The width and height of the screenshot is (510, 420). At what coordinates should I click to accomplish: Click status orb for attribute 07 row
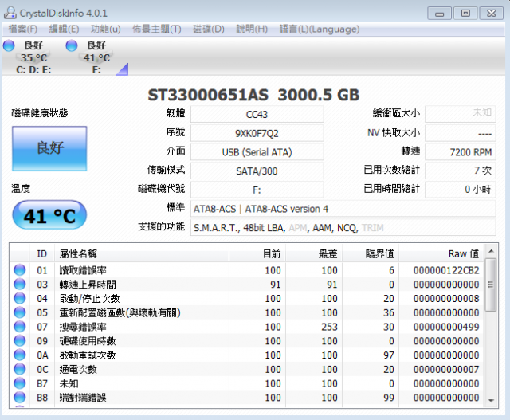(x=19, y=327)
